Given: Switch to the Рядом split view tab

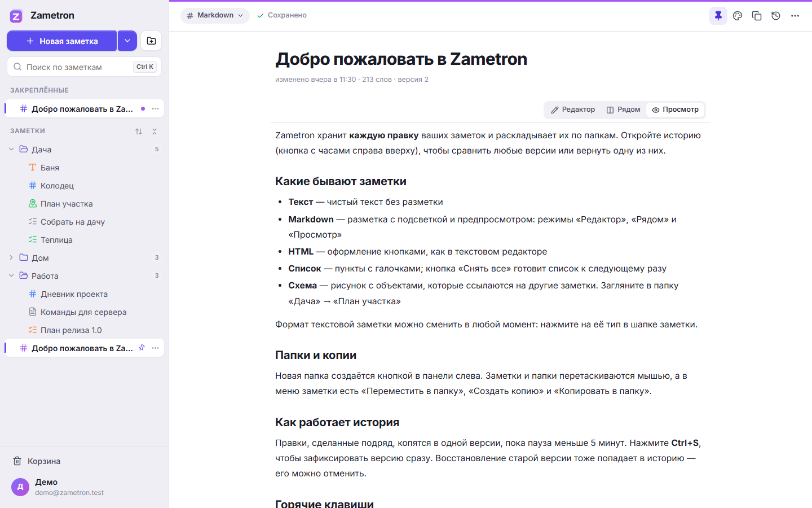Looking at the screenshot, I should (x=623, y=110).
